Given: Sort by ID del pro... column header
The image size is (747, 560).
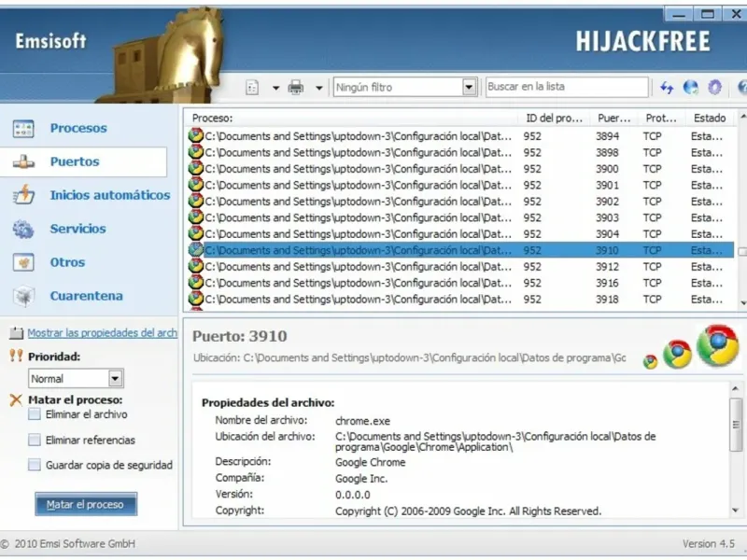Looking at the screenshot, I should tap(555, 119).
